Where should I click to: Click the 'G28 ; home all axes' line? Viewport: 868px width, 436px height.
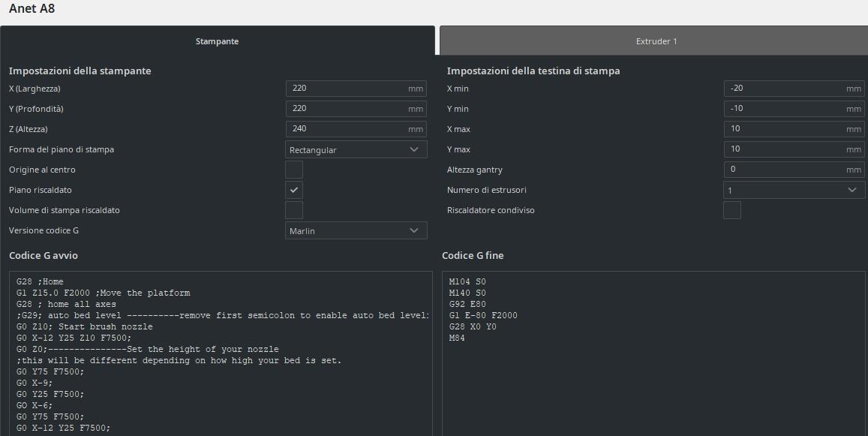pos(66,304)
